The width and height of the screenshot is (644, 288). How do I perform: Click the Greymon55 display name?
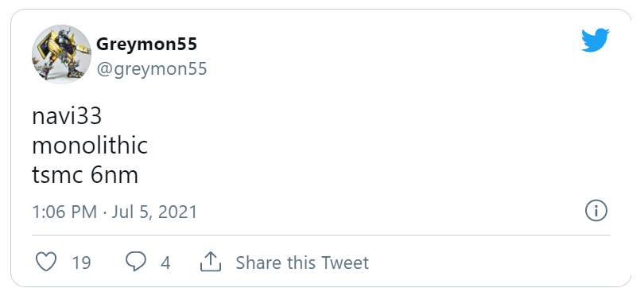point(146,44)
